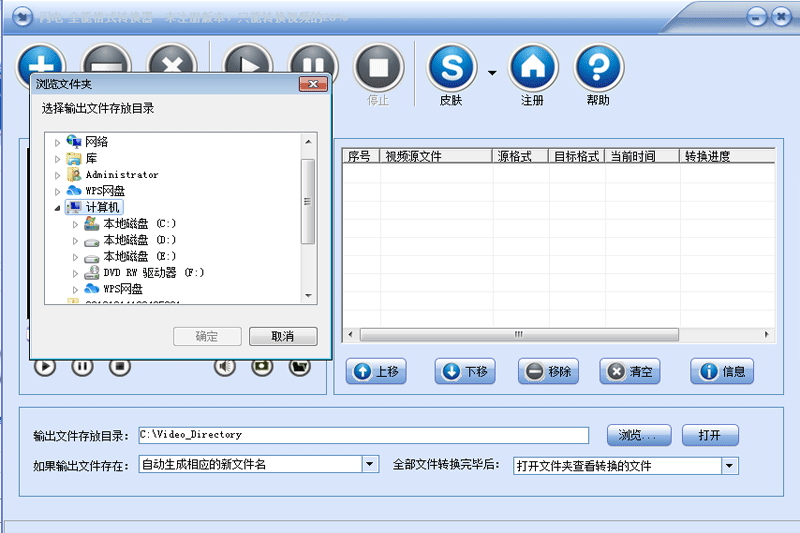Click 取消 in browse folder dialog
The height and width of the screenshot is (533, 800).
[x=283, y=336]
